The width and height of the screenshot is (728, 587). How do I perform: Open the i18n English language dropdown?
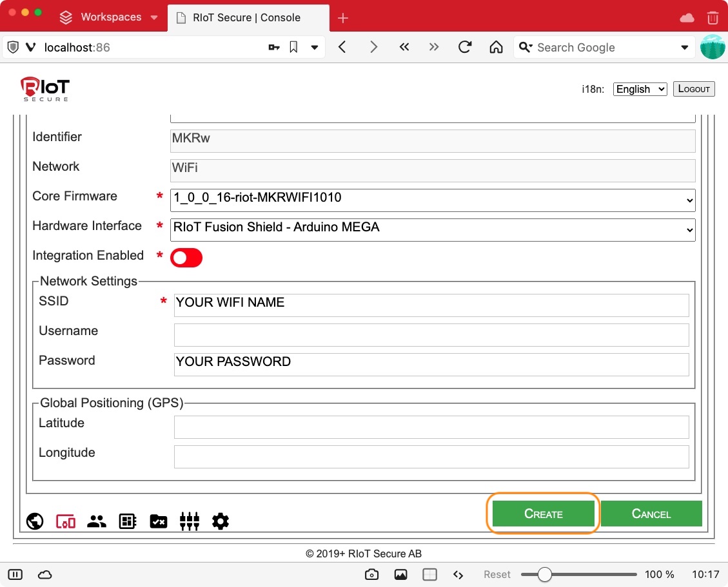click(640, 89)
